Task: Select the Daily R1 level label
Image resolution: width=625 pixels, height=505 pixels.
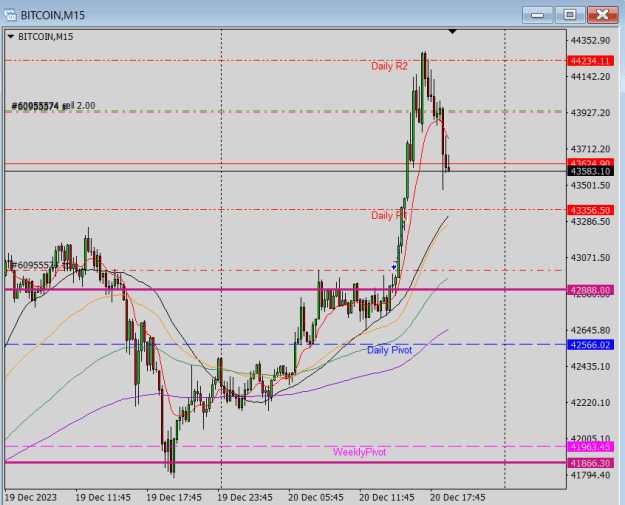Action: 389,215
